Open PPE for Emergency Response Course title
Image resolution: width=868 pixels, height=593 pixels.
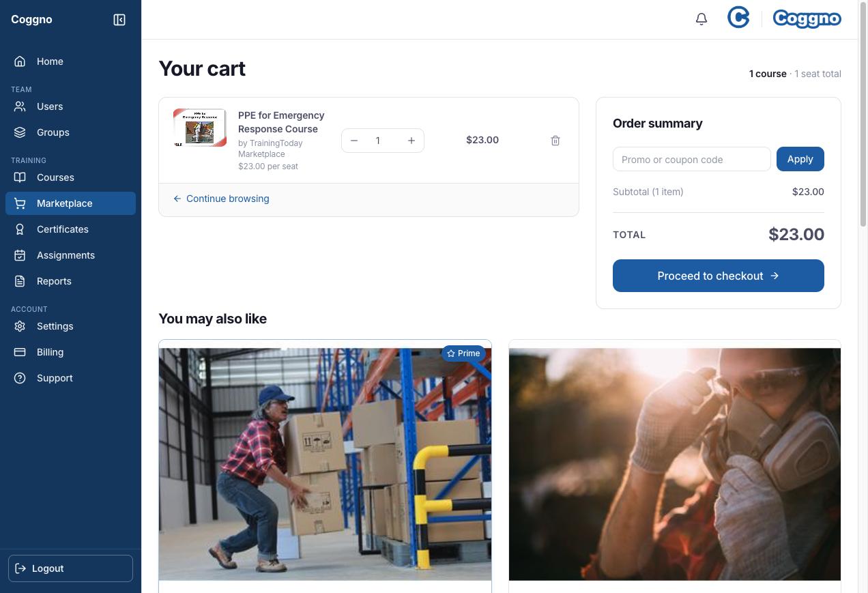281,122
